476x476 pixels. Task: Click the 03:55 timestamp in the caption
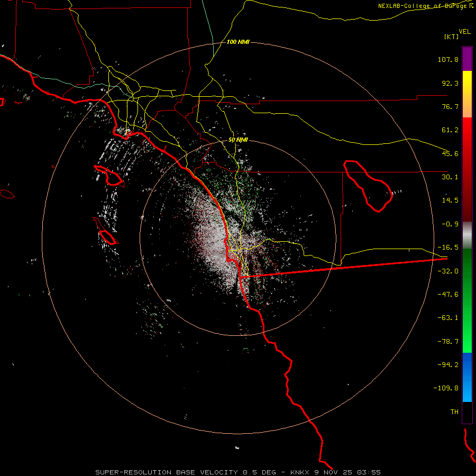[369, 472]
